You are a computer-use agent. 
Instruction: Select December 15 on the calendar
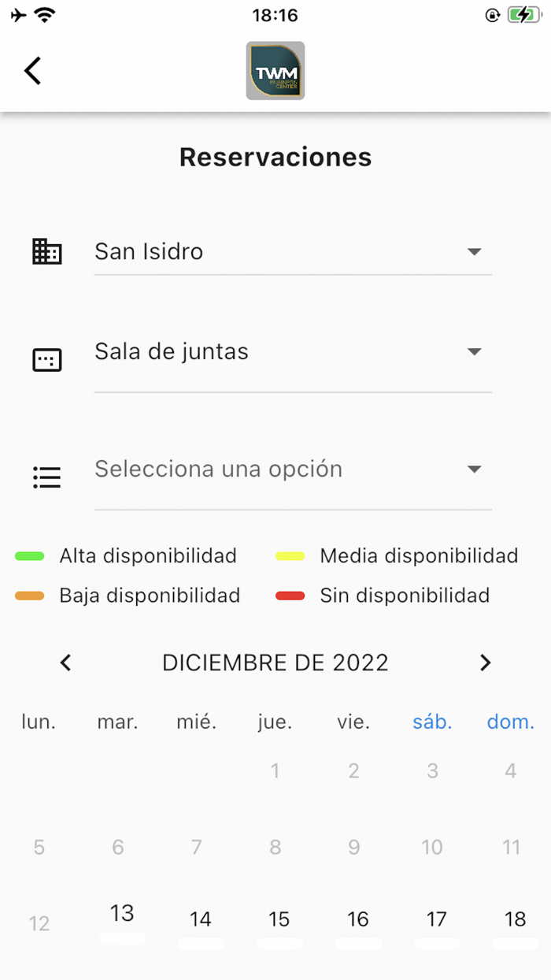(279, 920)
